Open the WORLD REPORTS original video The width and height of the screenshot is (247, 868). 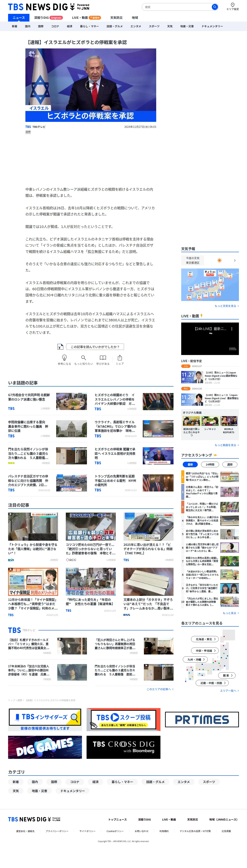coord(229,425)
